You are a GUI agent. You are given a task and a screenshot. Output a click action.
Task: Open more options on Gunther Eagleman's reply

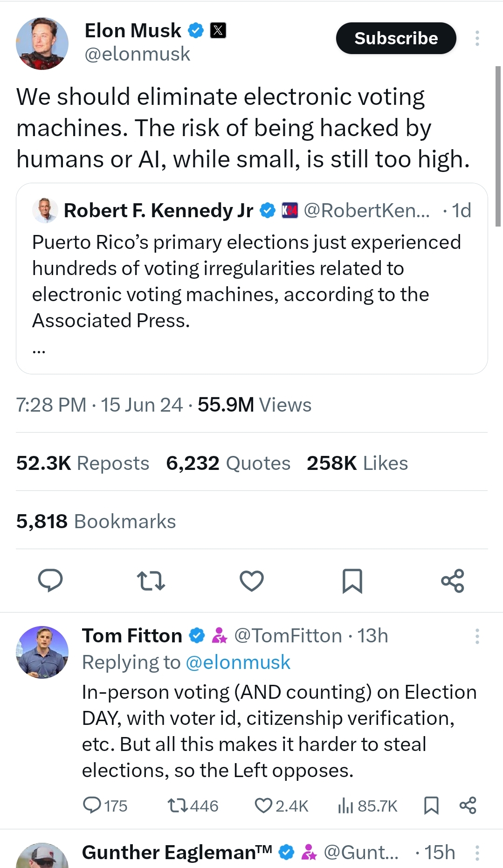477,853
